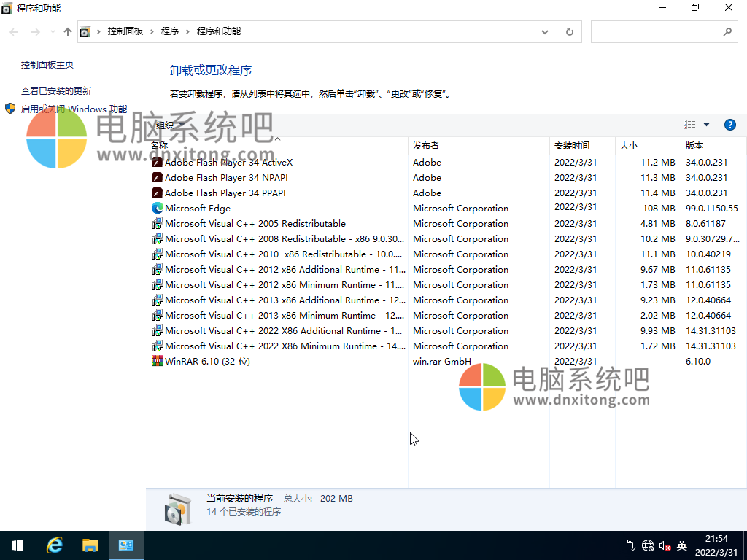747x560 pixels.
Task: Click the network globe icon in system tray
Action: 647,545
